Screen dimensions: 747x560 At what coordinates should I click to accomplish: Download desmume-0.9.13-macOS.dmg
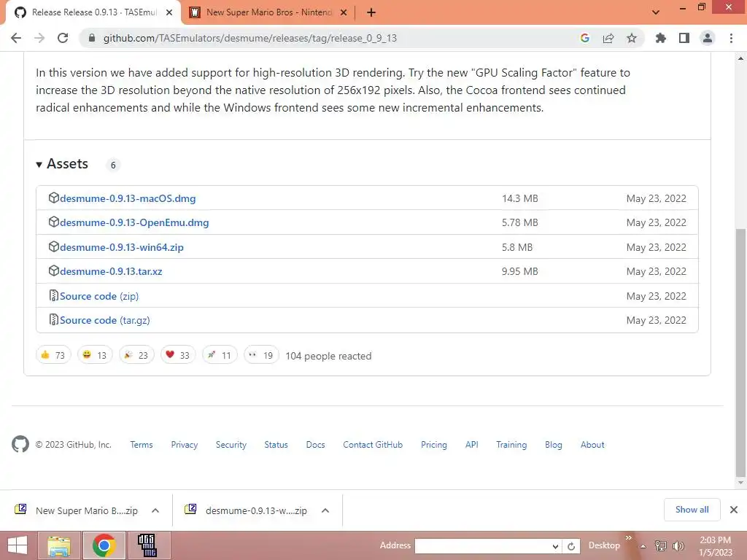128,198
